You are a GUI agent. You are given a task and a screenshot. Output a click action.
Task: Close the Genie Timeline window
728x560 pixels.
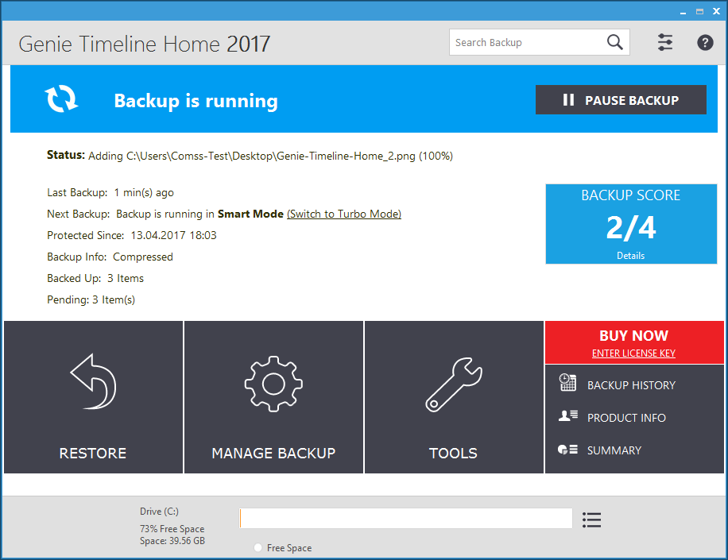[x=716, y=12]
